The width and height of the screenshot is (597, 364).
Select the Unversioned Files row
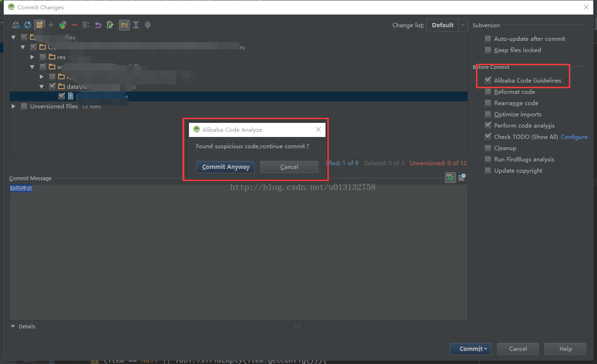coord(238,106)
